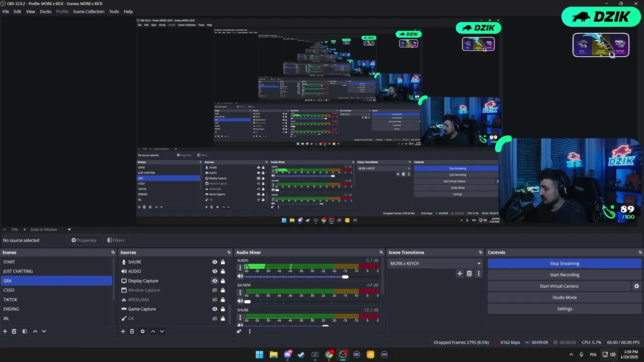Remove source with trash icon in Sources
Screen dimensions: 644x362
[x=132, y=331]
